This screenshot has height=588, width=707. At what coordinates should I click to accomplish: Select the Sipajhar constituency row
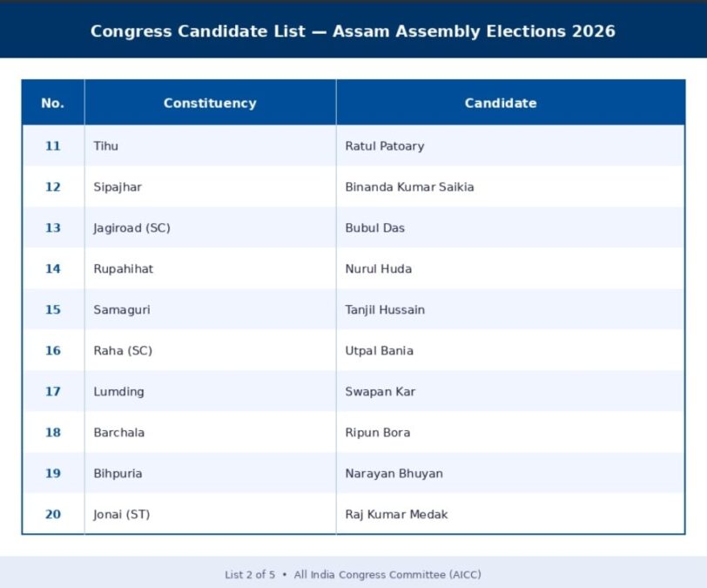[x=118, y=187]
